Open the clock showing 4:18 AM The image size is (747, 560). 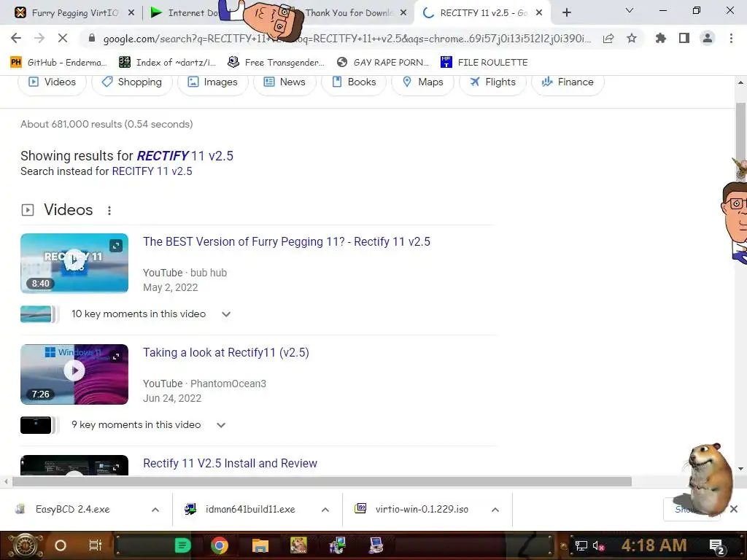coord(654,545)
